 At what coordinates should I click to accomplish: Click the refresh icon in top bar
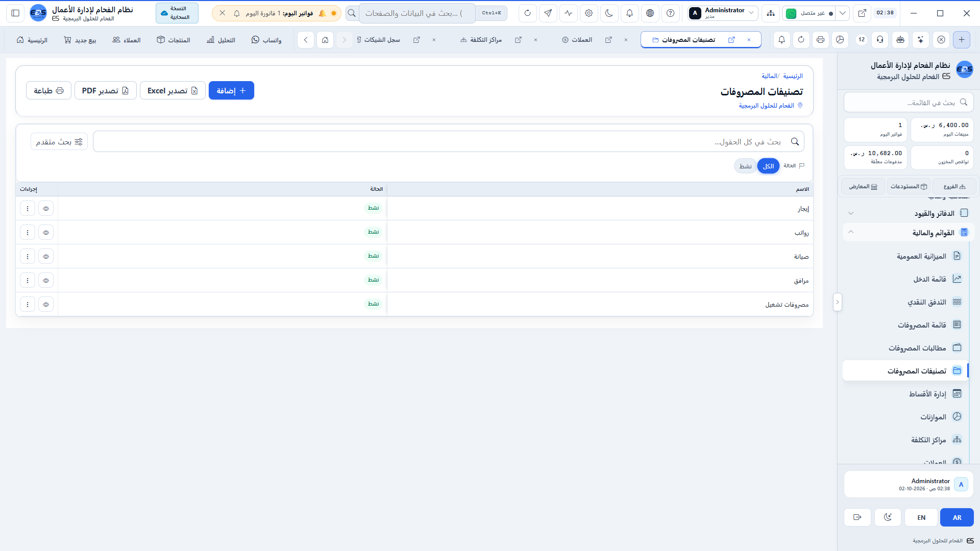click(x=527, y=13)
